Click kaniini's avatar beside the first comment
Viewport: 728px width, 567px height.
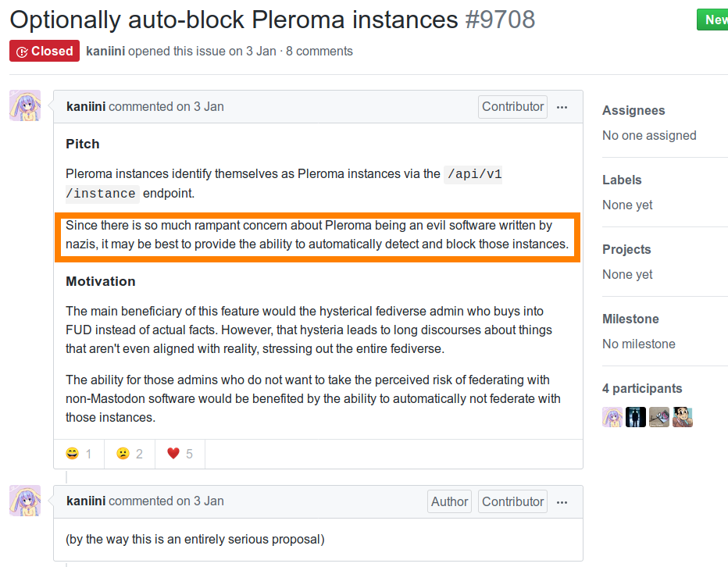pyautogui.click(x=25, y=105)
